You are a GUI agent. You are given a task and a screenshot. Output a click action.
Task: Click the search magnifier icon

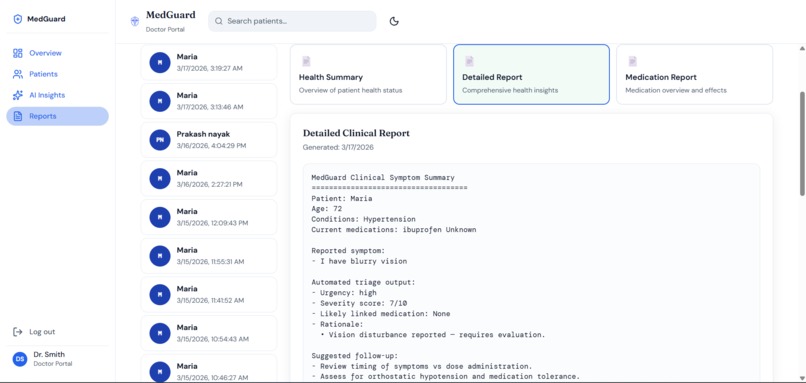click(219, 21)
